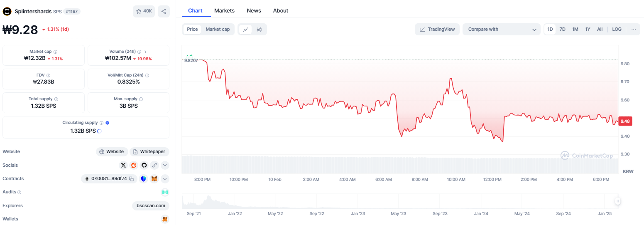Screen dimensions: 644x225
Task: Click the 0.8325% Vol/Mkt Cap value
Action: pyautogui.click(x=128, y=82)
